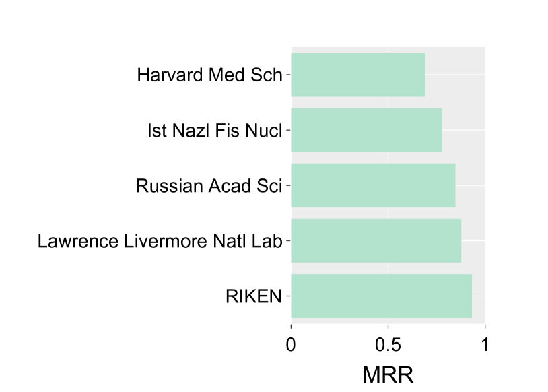Screen dimensions: 548x392
Task: Select the Ist Nazl Fis Nucl bar
Action: tap(366, 130)
